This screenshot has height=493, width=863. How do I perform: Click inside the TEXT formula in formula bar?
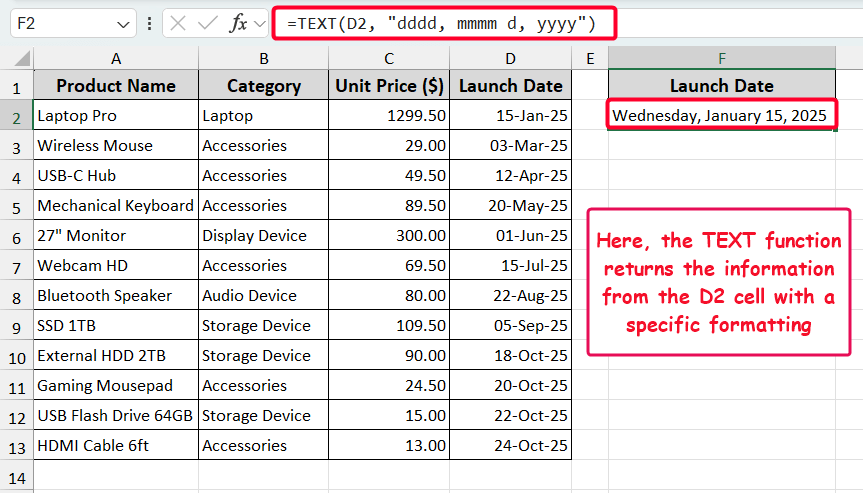[440, 22]
